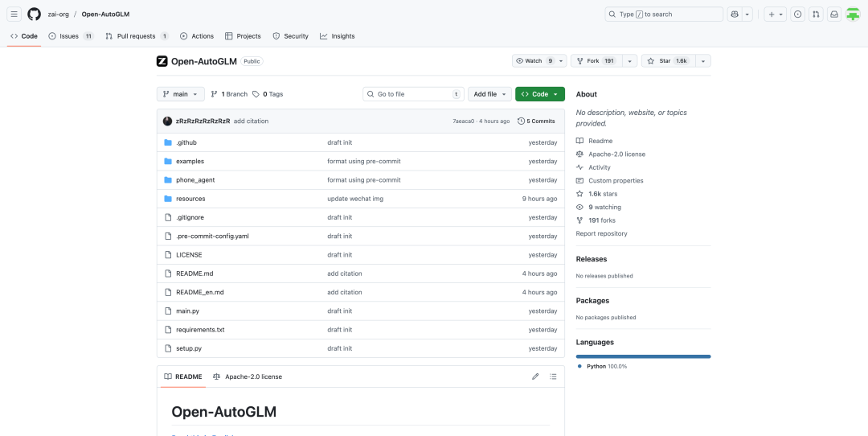Expand the green Code dropdown
868x436 pixels.
[x=539, y=94]
